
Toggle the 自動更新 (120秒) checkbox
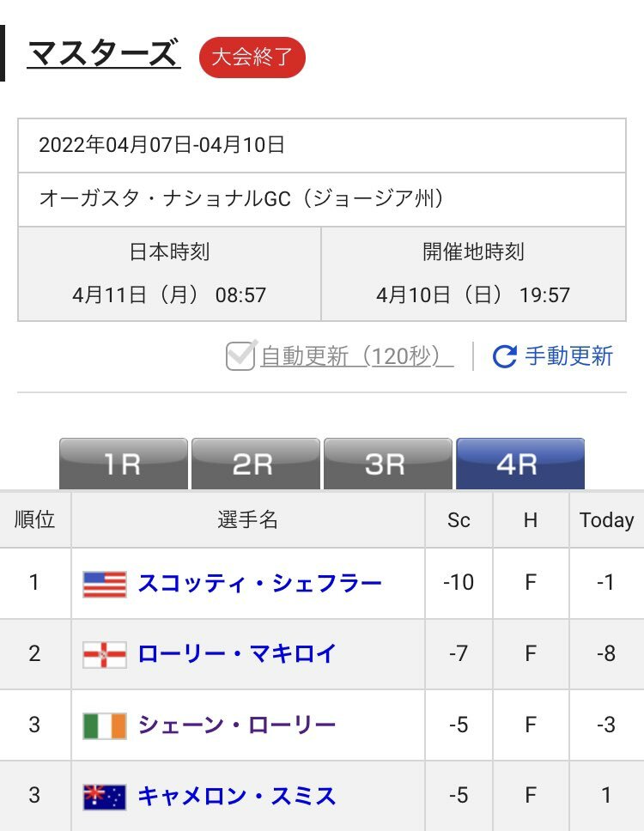(x=240, y=355)
